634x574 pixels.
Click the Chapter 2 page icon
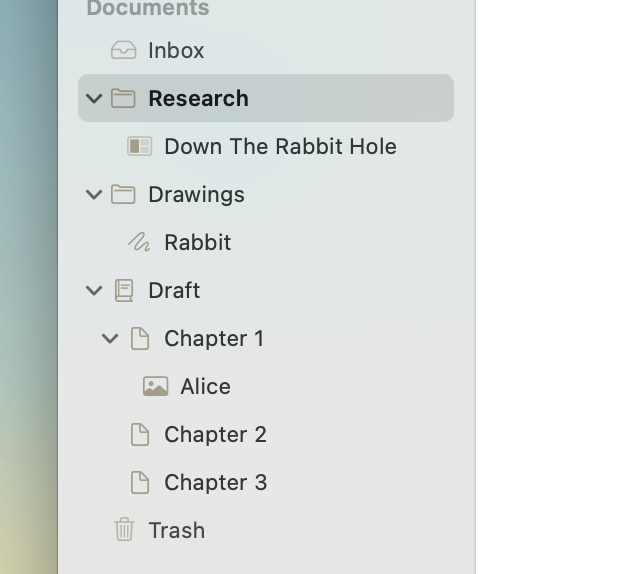coord(140,435)
